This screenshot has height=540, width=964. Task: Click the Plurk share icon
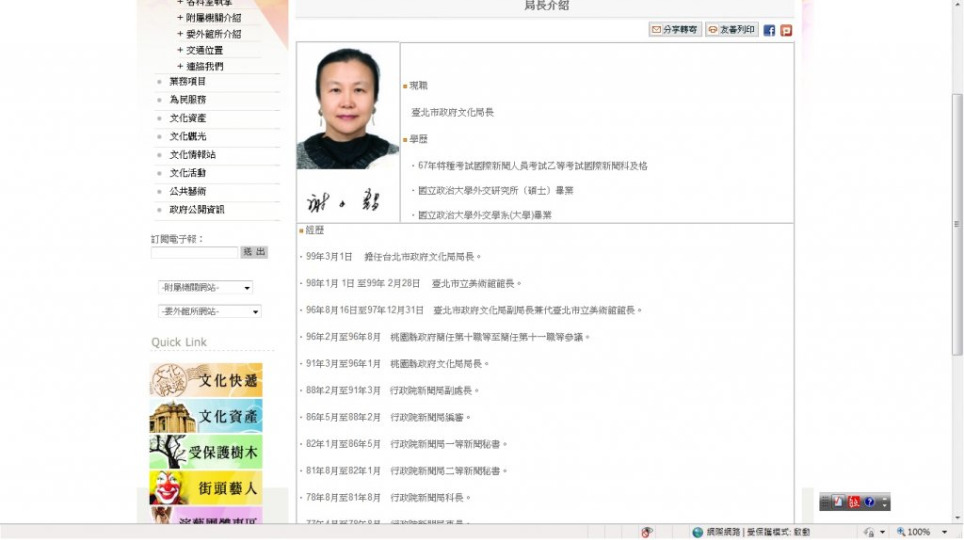tap(786, 30)
